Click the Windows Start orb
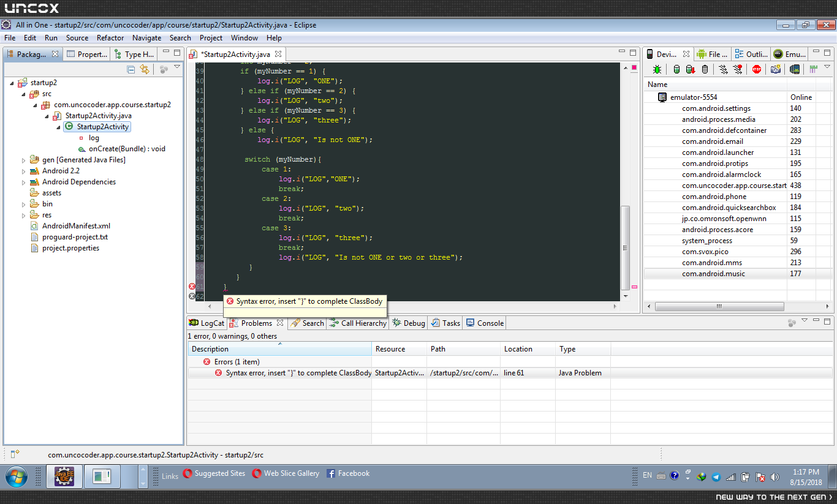 pos(15,476)
